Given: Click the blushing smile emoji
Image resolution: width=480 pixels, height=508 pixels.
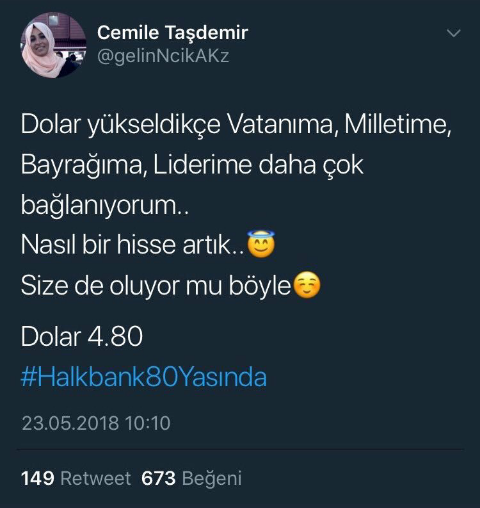Looking at the screenshot, I should tap(307, 285).
